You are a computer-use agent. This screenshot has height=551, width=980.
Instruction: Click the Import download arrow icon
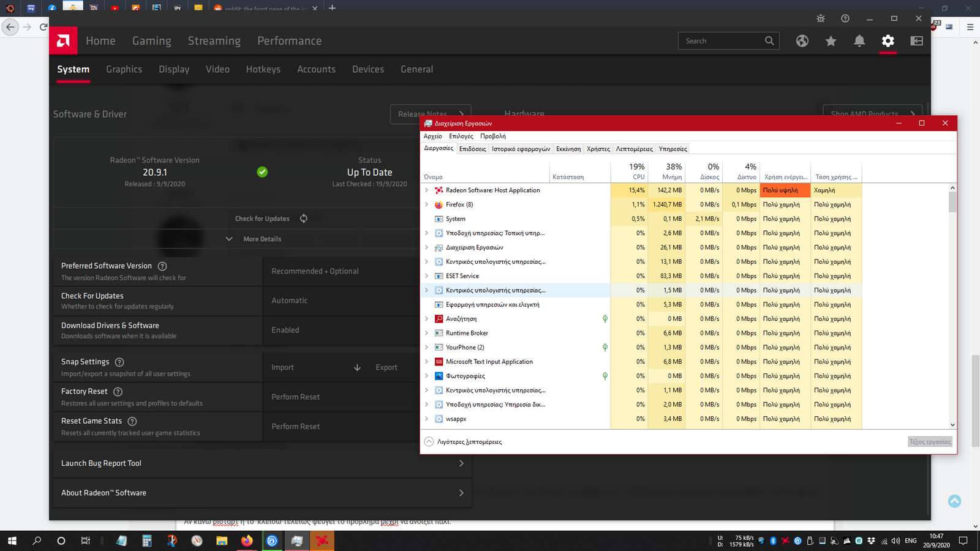357,368
